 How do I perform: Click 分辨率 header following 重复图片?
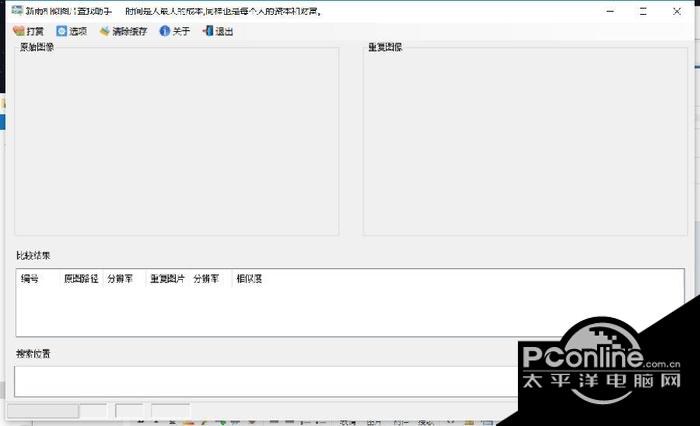click(x=210, y=279)
